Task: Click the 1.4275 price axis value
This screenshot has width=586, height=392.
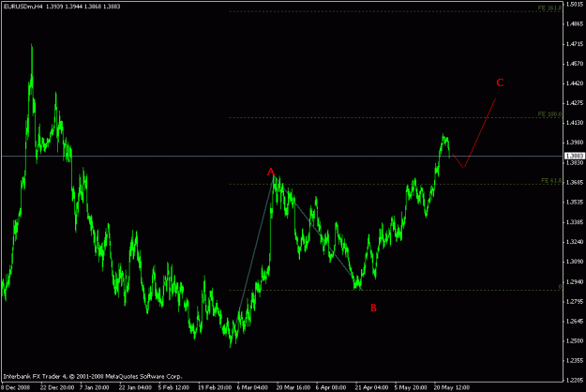Action: (x=575, y=103)
